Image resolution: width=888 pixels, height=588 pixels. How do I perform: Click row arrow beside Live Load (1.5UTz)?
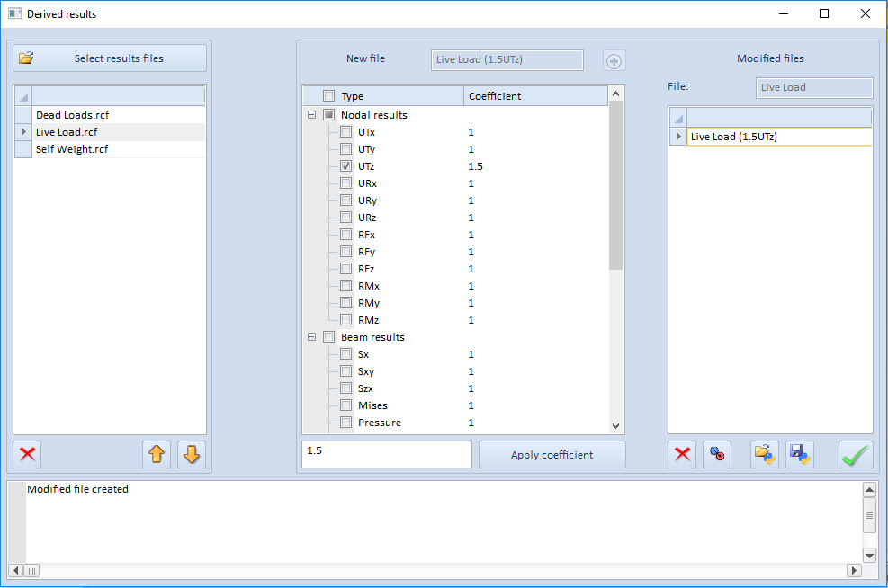pyautogui.click(x=677, y=137)
